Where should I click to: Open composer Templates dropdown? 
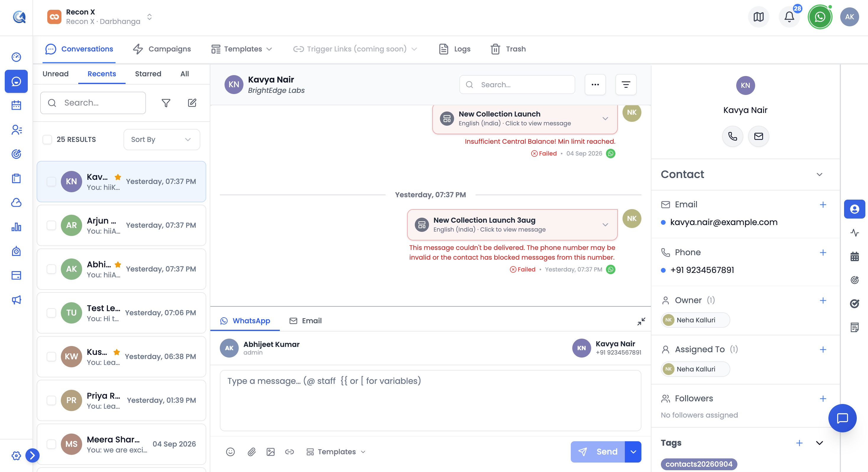336,452
